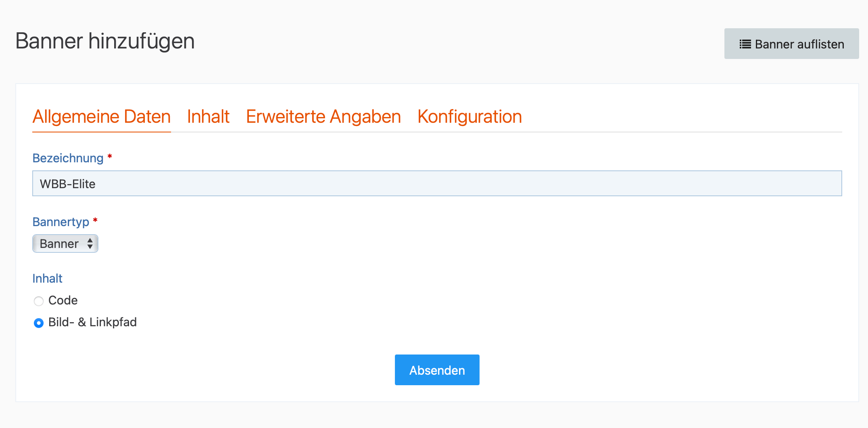The image size is (868, 428).
Task: Select the Bild- & Linkpfad radio button
Action: (39, 323)
